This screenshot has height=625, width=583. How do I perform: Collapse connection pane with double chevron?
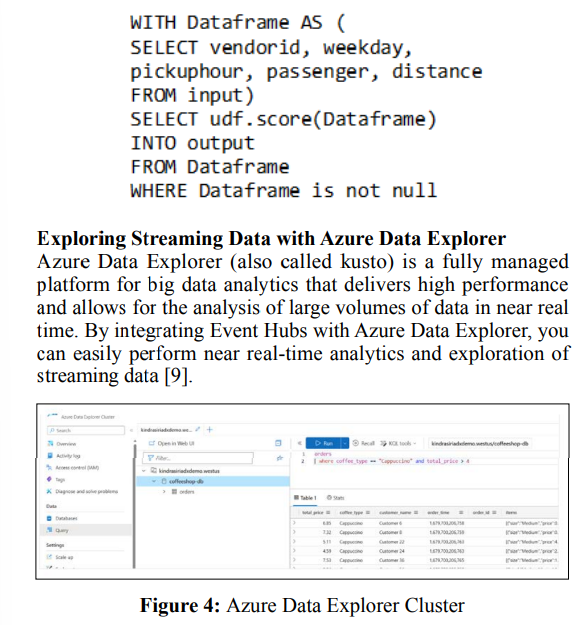coord(300,443)
